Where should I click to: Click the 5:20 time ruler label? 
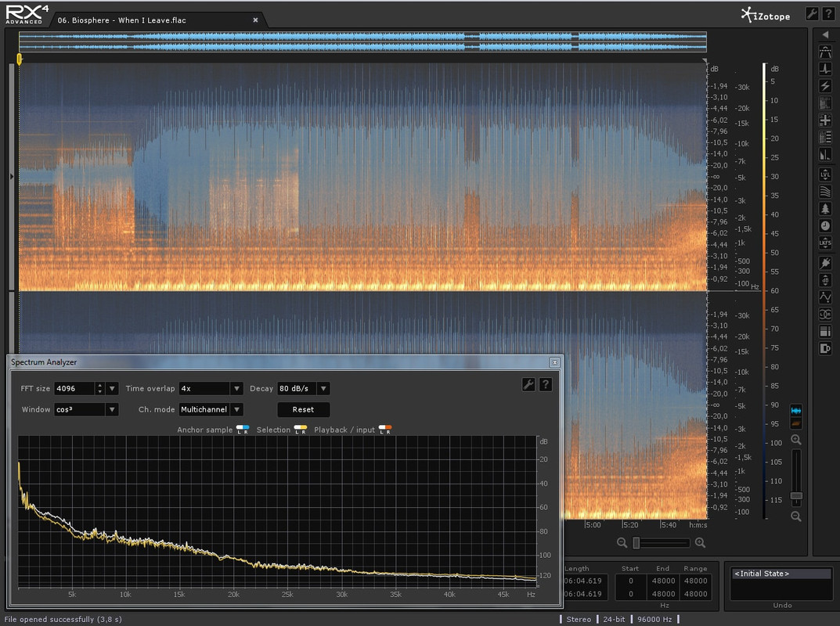coord(631,525)
